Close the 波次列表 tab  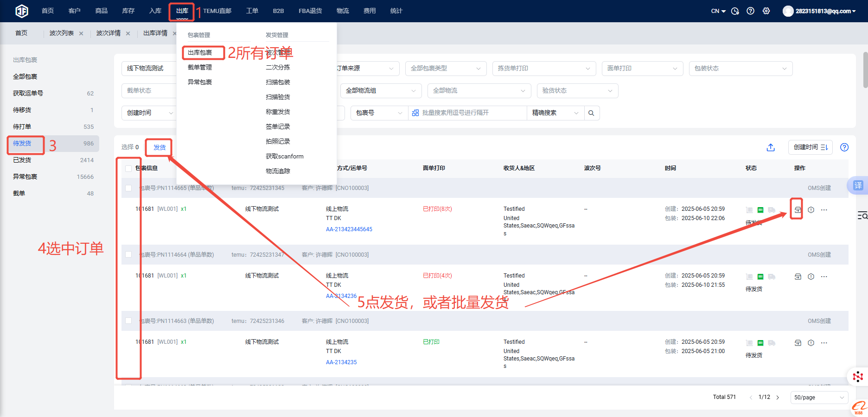[81, 33]
